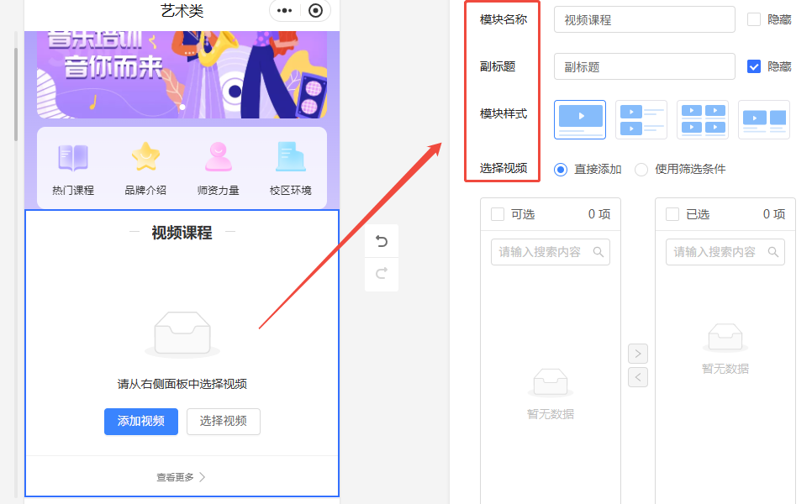The height and width of the screenshot is (504, 812).
Task: Open 品牌介绍 star icon
Action: pos(145,157)
